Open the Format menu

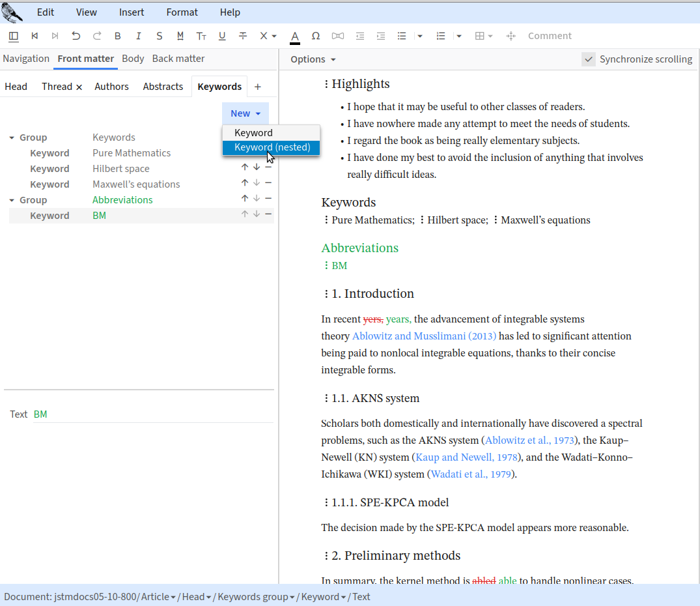click(x=182, y=12)
